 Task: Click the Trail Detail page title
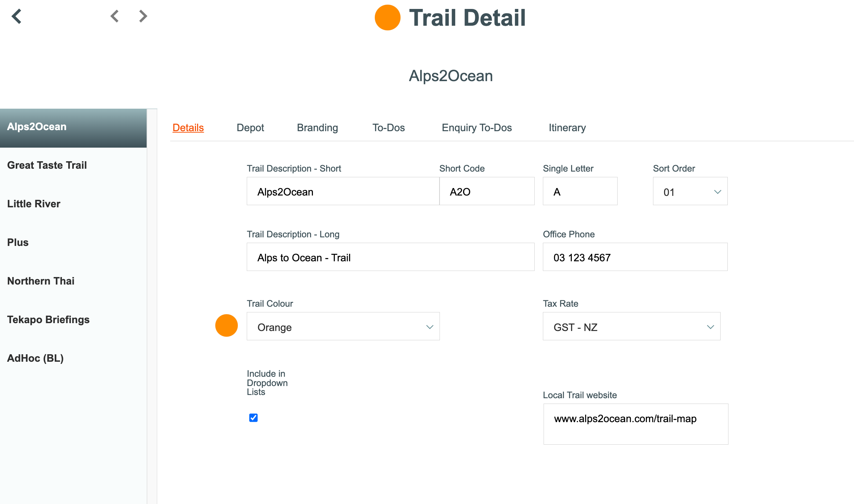467,18
